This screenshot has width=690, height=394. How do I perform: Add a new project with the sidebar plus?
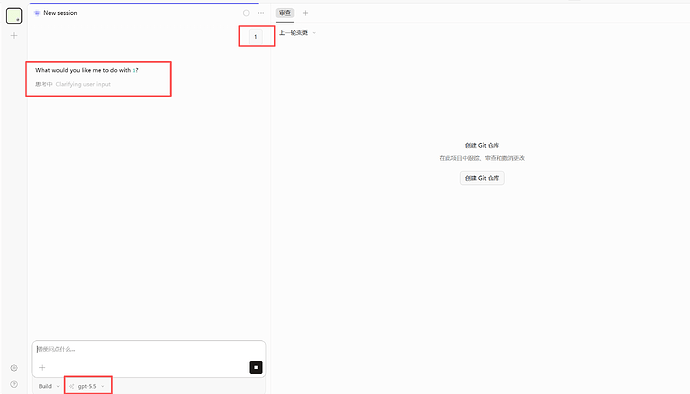tap(14, 35)
